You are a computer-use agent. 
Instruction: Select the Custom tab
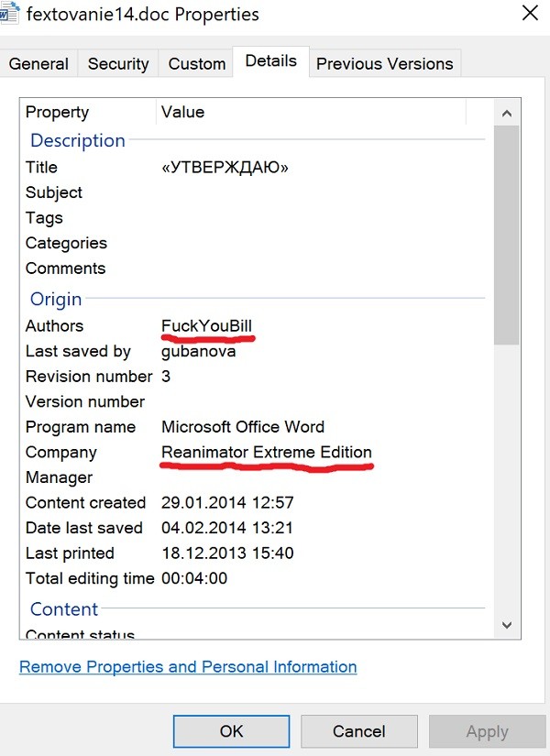tap(197, 64)
